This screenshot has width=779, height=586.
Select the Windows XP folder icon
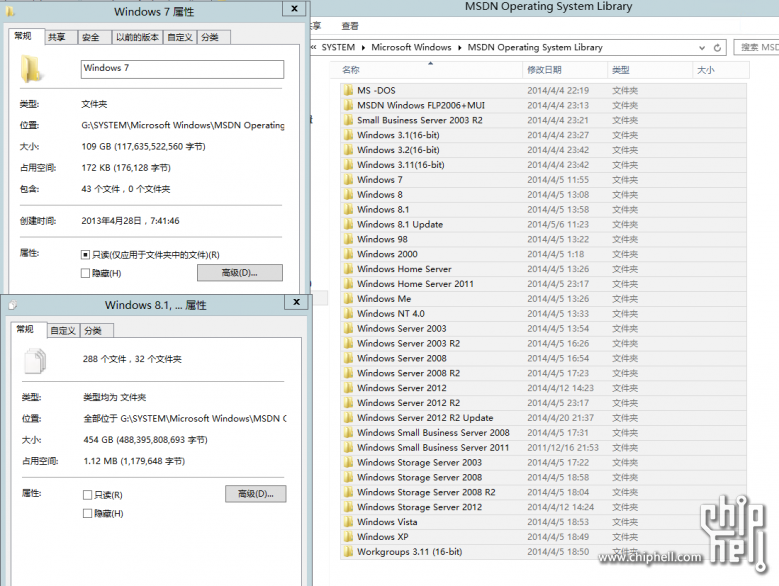click(x=348, y=537)
